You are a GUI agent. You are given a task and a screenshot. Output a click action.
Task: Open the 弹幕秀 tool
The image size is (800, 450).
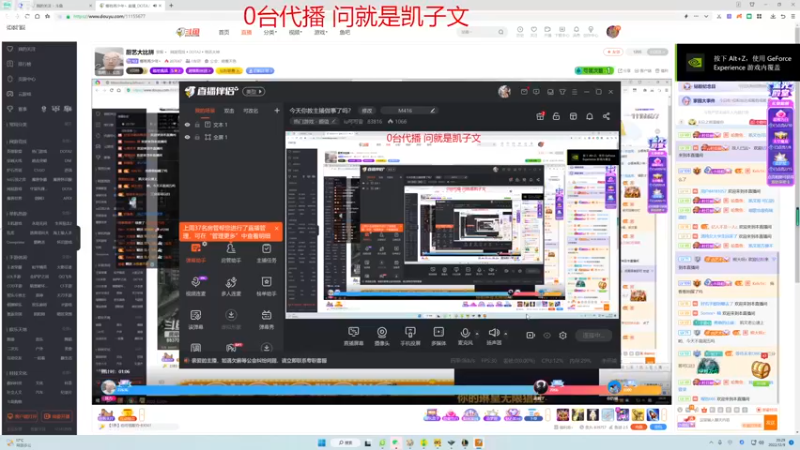[266, 319]
